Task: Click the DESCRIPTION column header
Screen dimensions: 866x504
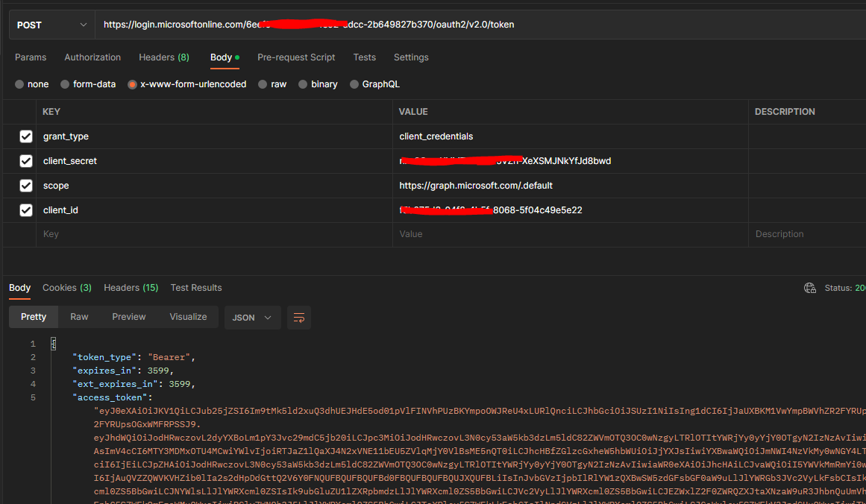Action: point(785,112)
